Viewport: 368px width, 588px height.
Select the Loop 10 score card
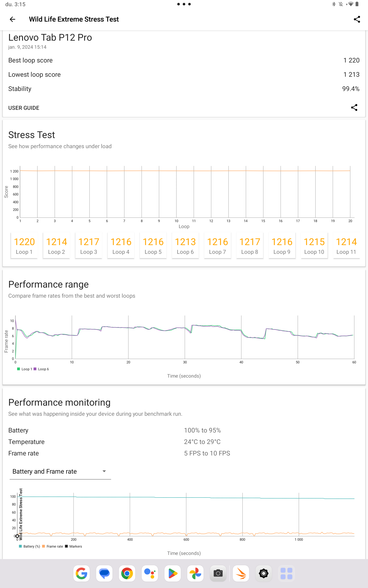(314, 246)
